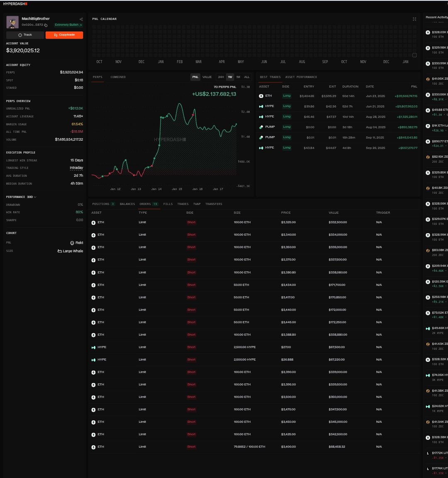The image size is (448, 478).
Task: Click the PUMP pill icon dated Aug 04
Action: point(261,127)
